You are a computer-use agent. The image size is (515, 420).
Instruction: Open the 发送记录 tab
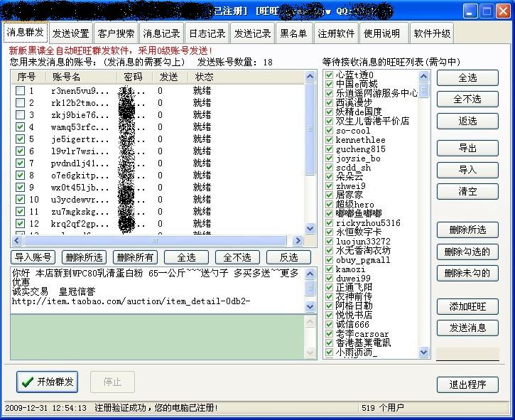(252, 33)
